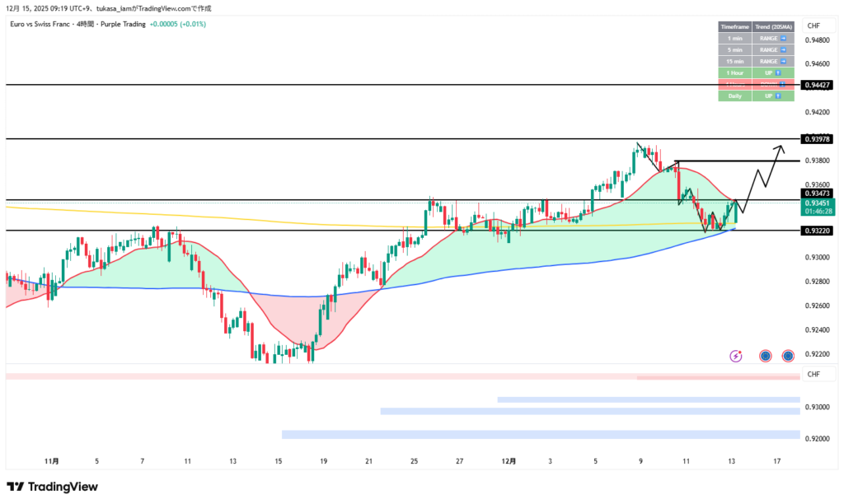Click the 12月 date label on time axis
Viewport: 844px width, 504px height.
(509, 461)
